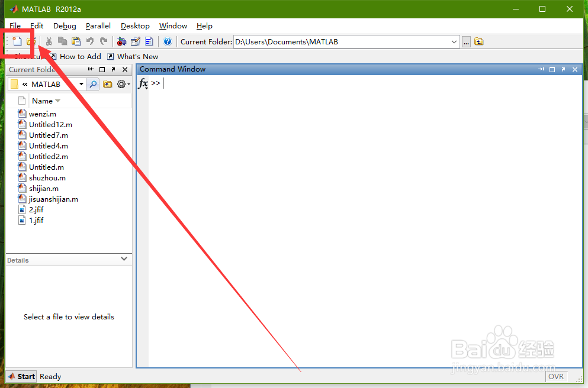588x388 pixels.
Task: Browse for folder with ellipsis button
Action: pyautogui.click(x=466, y=42)
